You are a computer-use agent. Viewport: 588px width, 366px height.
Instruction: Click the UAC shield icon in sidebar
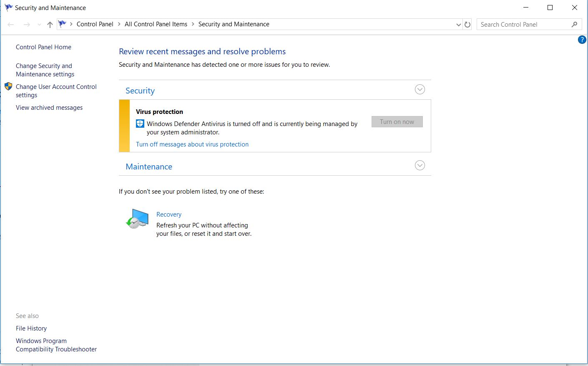click(8, 86)
